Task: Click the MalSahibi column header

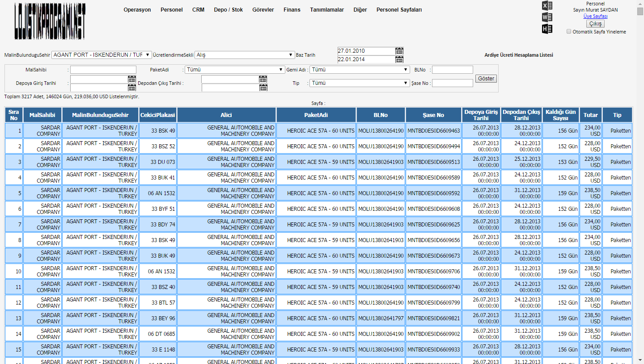Action: tap(42, 115)
